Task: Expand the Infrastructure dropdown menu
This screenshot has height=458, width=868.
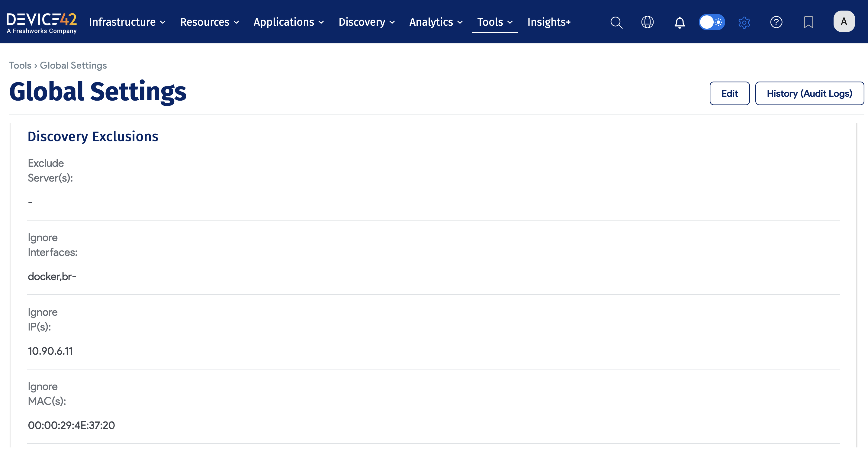Action: 127,22
